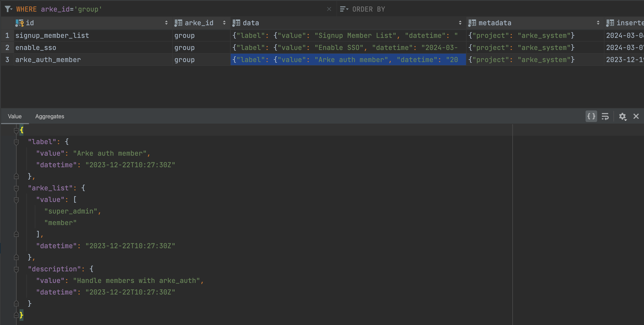Viewport: 644px width, 325px height.
Task: Click the ORDER BY sort icon
Action: click(x=343, y=9)
